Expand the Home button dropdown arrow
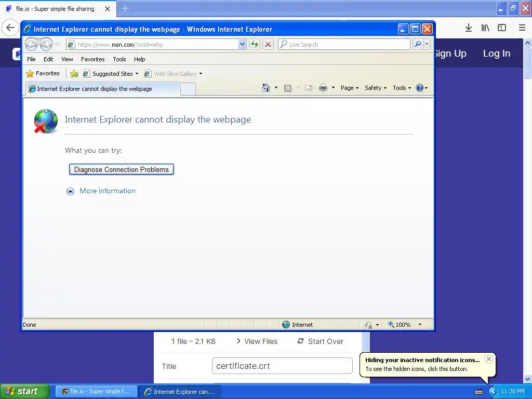The width and height of the screenshot is (532, 399). pyautogui.click(x=276, y=88)
